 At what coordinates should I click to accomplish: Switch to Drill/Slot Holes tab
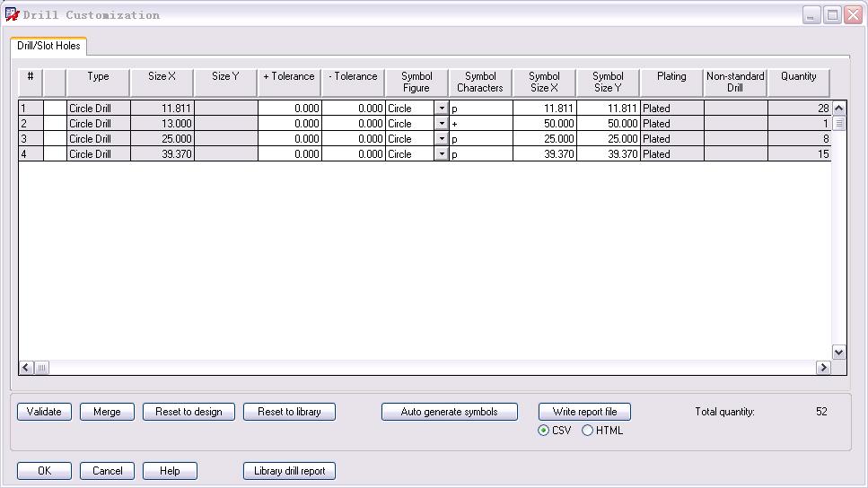48,46
